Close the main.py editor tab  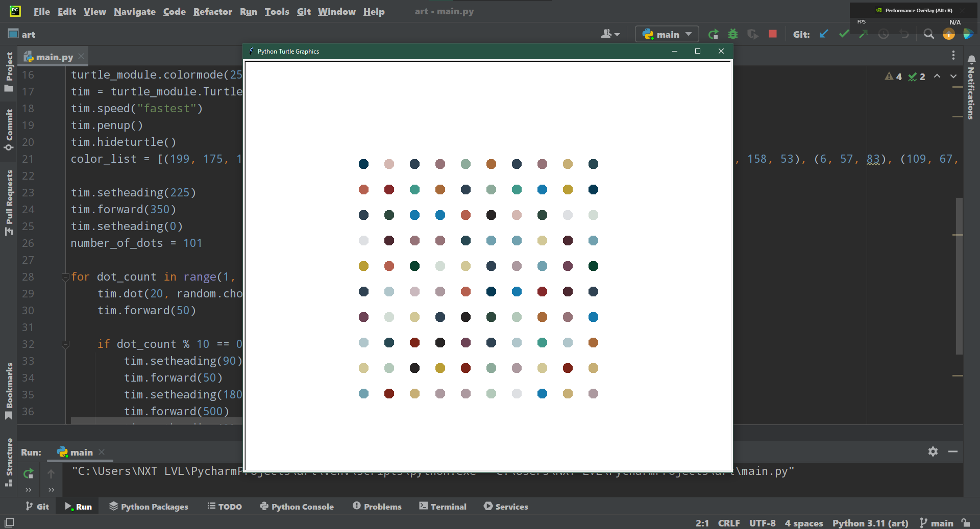tap(81, 57)
